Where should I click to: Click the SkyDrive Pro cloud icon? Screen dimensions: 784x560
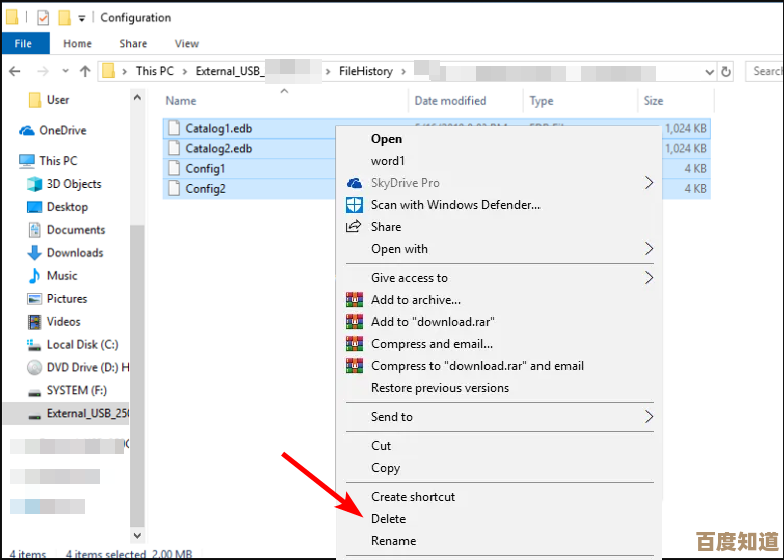click(354, 183)
